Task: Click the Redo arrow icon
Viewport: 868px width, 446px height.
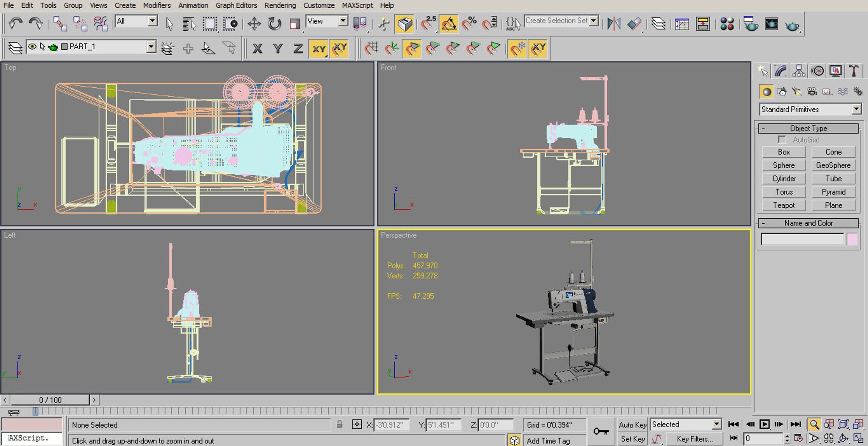Action: (35, 23)
